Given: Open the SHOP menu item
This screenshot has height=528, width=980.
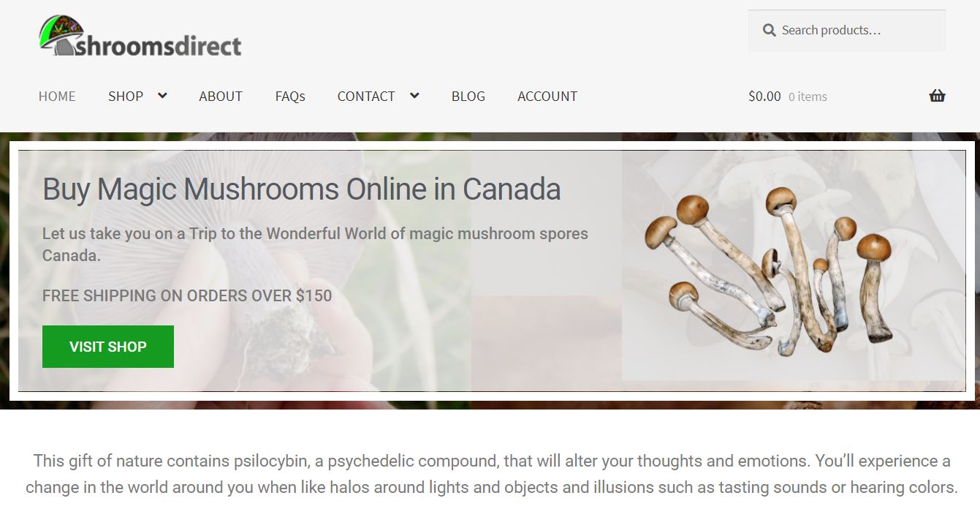Looking at the screenshot, I should 126,97.
